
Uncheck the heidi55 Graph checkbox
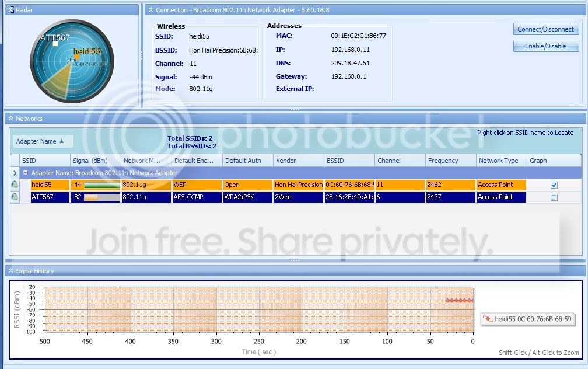(554, 184)
